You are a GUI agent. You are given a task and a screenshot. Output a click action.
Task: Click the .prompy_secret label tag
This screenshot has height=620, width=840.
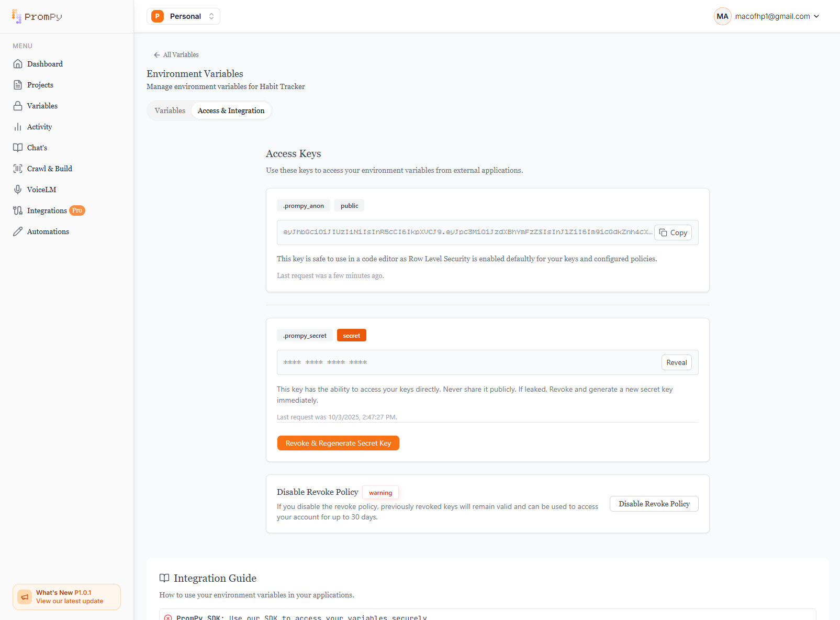(305, 336)
